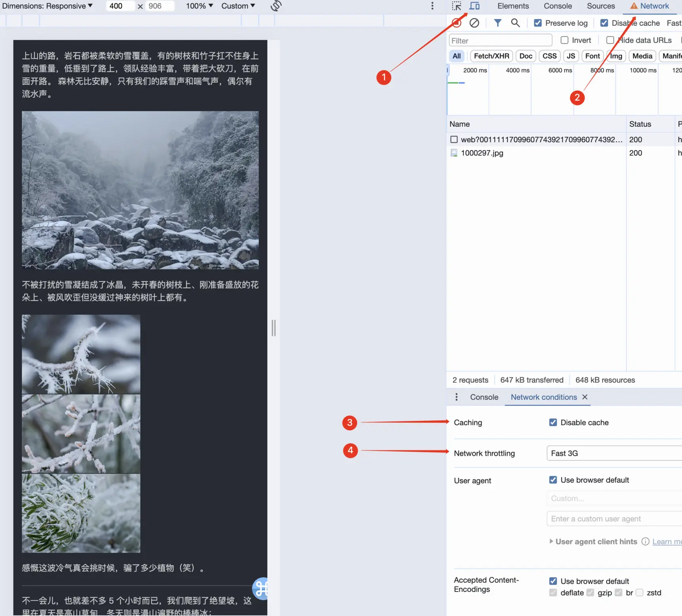Select the 1000297.jpg request row
Viewport: 682px width, 616px height.
click(x=482, y=153)
